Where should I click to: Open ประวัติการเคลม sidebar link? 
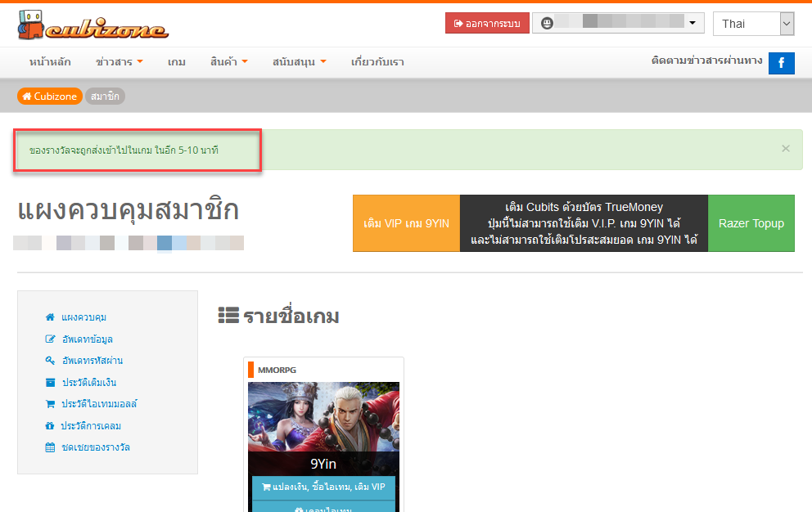91,425
